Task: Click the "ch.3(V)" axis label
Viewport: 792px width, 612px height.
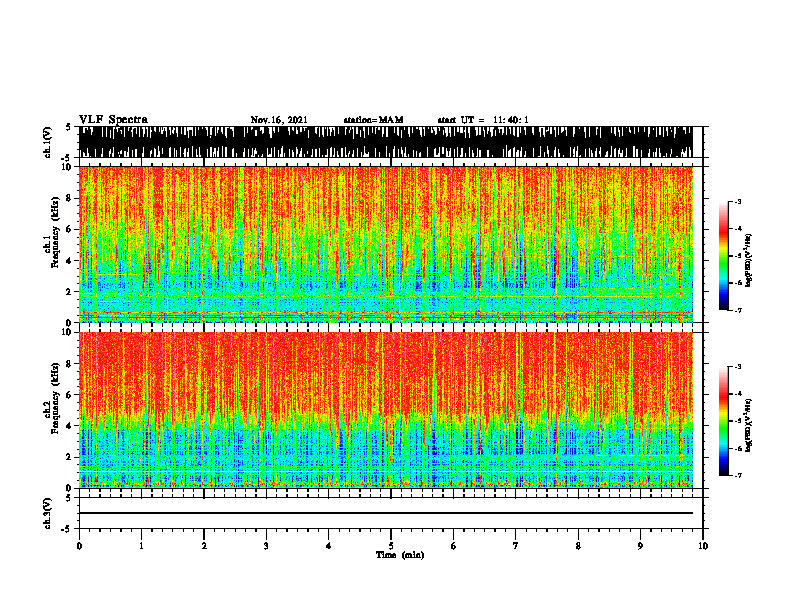Action: [48, 513]
